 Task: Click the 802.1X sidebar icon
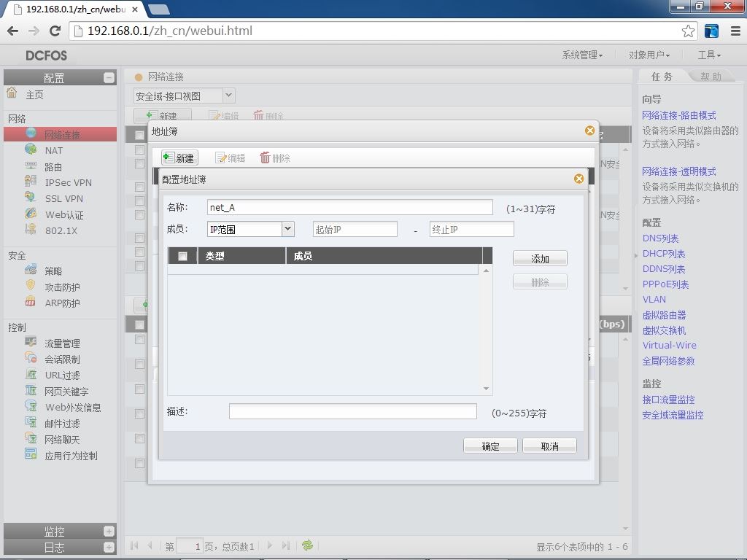point(31,230)
